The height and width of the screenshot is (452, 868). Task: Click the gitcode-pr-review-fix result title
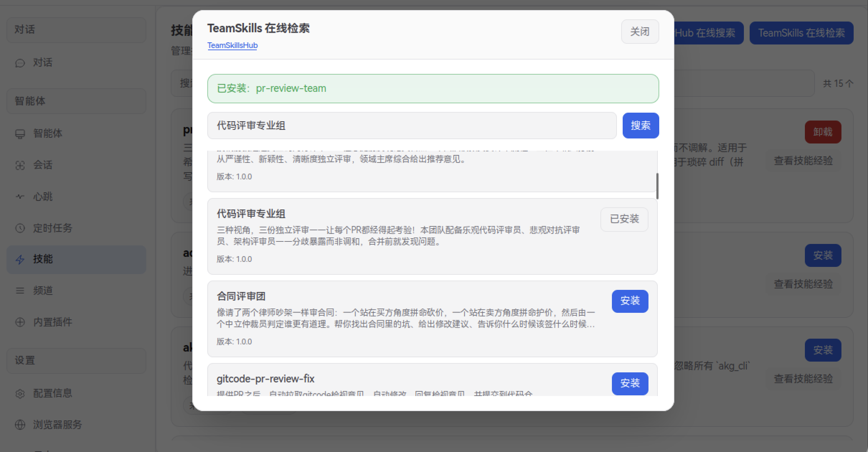[x=265, y=379]
